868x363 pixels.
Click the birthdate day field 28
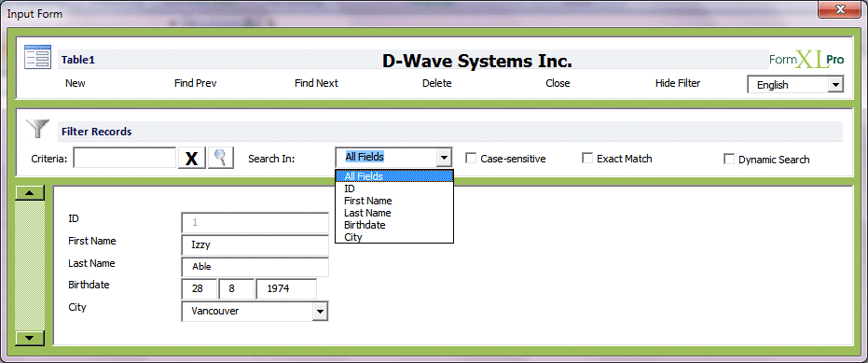[200, 289]
